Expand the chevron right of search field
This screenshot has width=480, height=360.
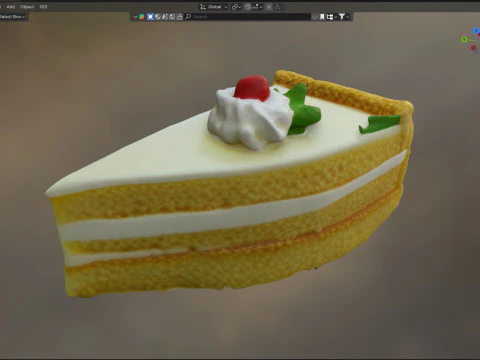coord(315,17)
